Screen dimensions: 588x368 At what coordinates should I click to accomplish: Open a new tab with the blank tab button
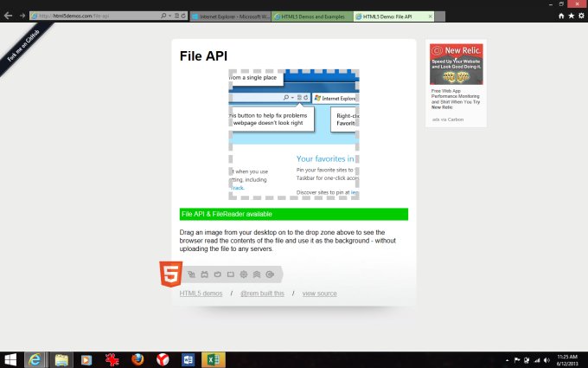coord(440,16)
